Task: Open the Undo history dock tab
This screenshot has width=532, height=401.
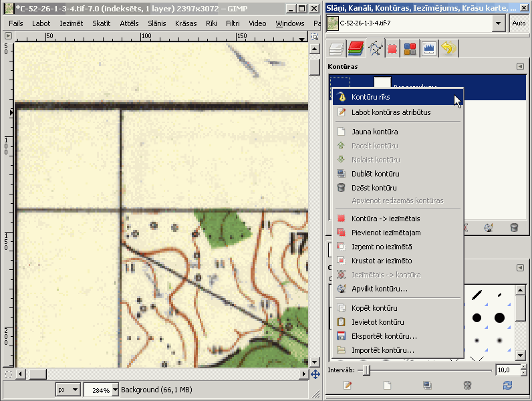Action: click(x=448, y=49)
